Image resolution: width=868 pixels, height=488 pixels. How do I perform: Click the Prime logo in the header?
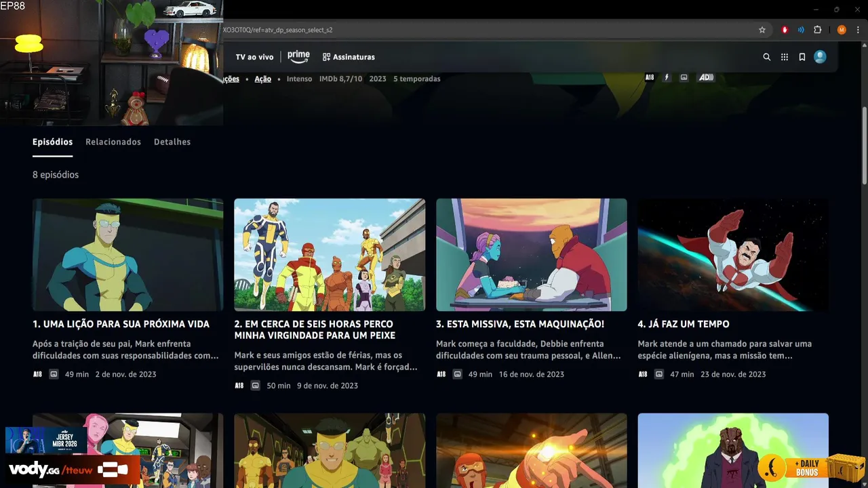point(298,56)
